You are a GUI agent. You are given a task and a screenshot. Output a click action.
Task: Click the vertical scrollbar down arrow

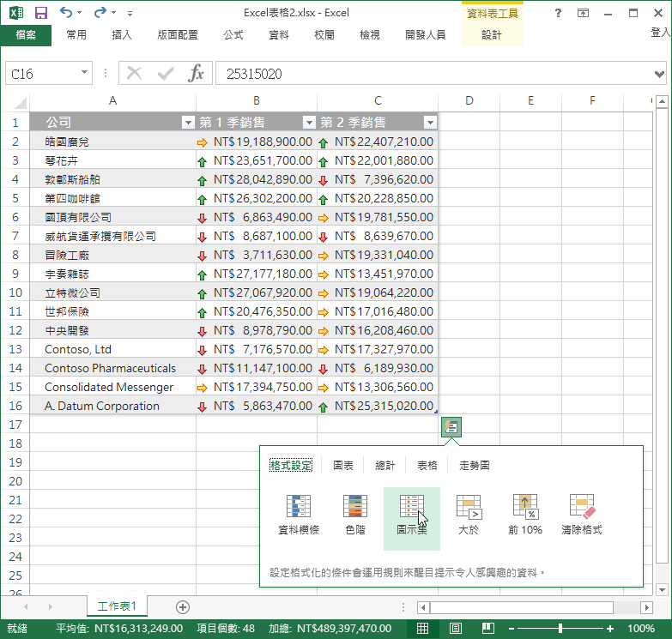pos(663,590)
